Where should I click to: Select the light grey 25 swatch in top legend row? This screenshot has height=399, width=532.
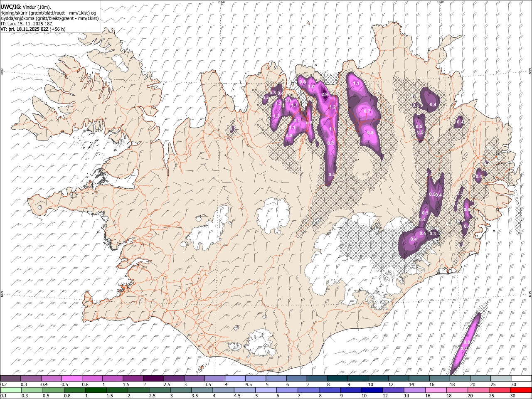click(500, 379)
